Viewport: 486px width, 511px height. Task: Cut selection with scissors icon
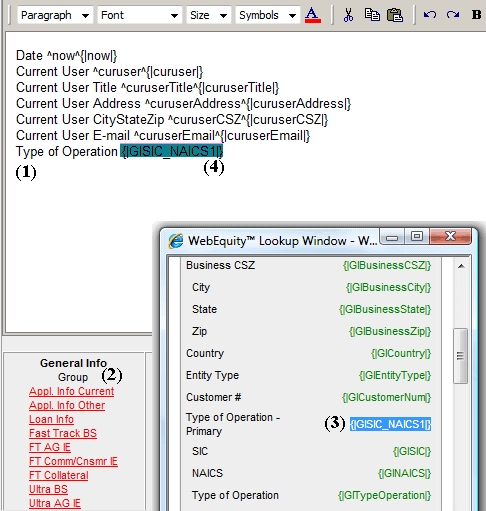tap(348, 15)
